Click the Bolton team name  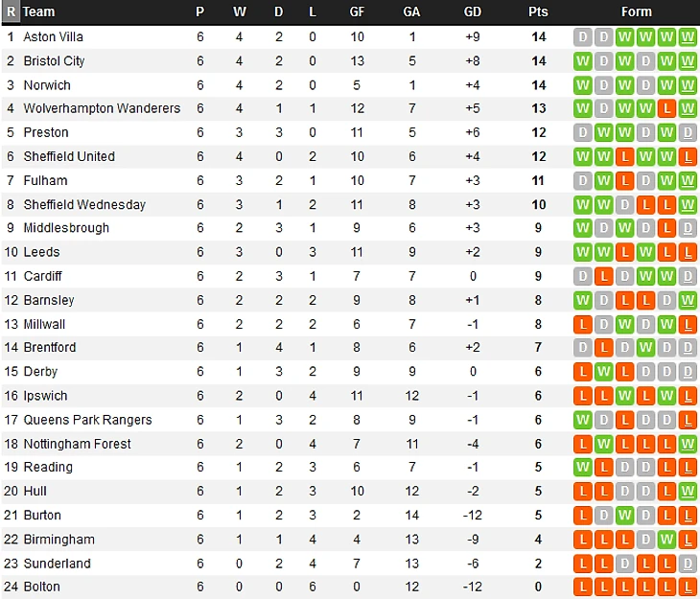41,587
